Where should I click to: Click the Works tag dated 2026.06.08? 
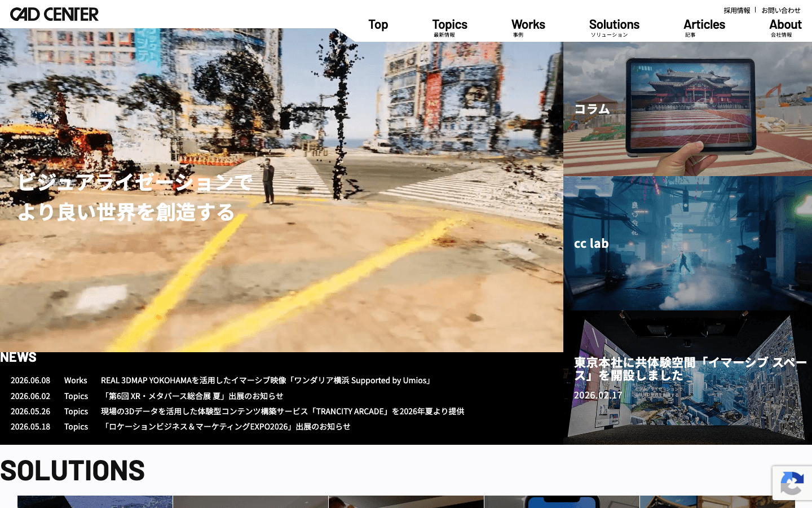pyautogui.click(x=76, y=380)
